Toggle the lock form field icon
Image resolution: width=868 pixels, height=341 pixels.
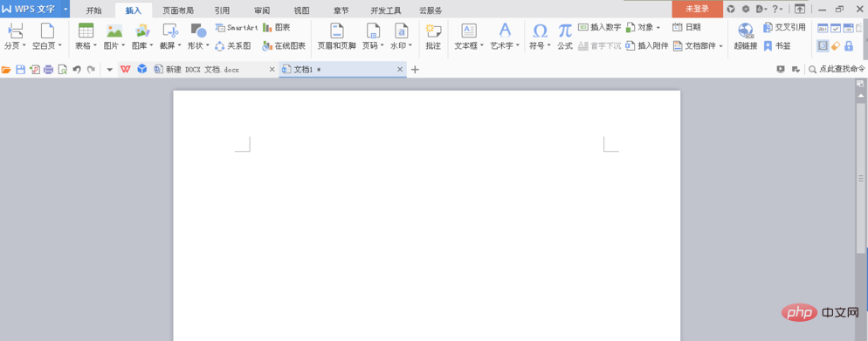pyautogui.click(x=849, y=46)
